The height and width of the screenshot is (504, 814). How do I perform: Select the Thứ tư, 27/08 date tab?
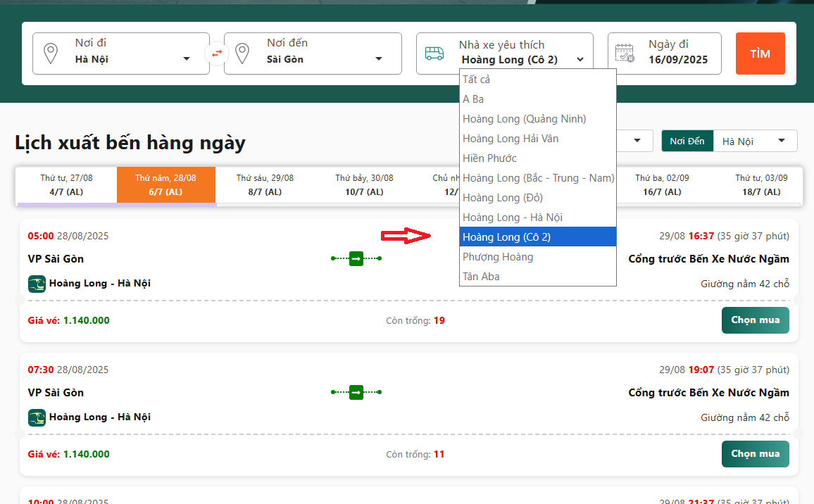pos(66,185)
